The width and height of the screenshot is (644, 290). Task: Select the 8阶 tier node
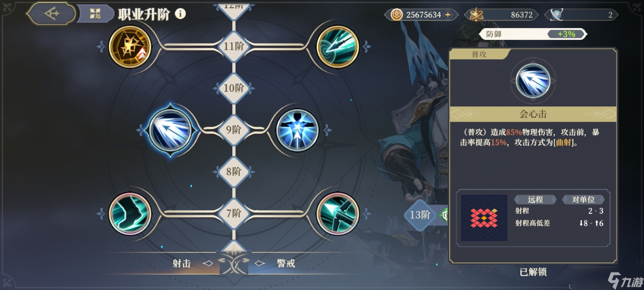point(234,172)
